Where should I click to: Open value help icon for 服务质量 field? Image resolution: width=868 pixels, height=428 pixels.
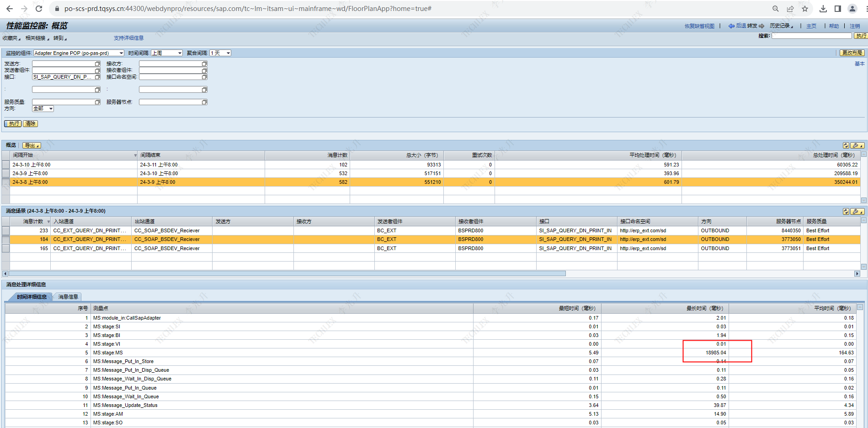tap(97, 102)
